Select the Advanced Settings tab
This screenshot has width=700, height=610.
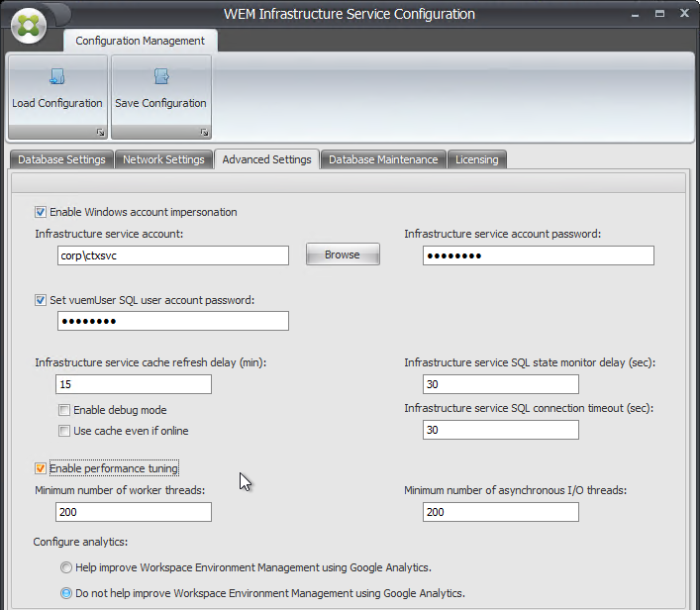coord(266,159)
